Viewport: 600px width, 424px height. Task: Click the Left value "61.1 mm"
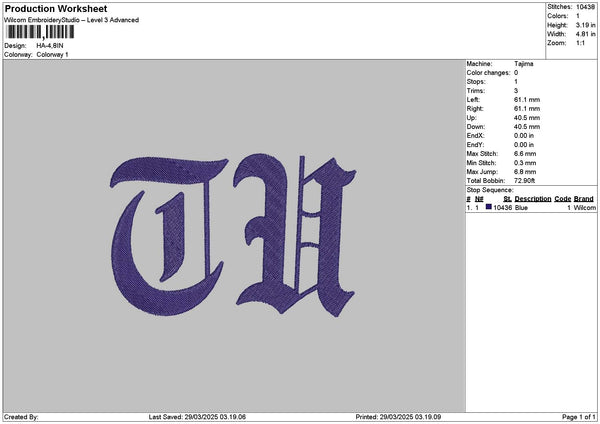click(x=527, y=99)
